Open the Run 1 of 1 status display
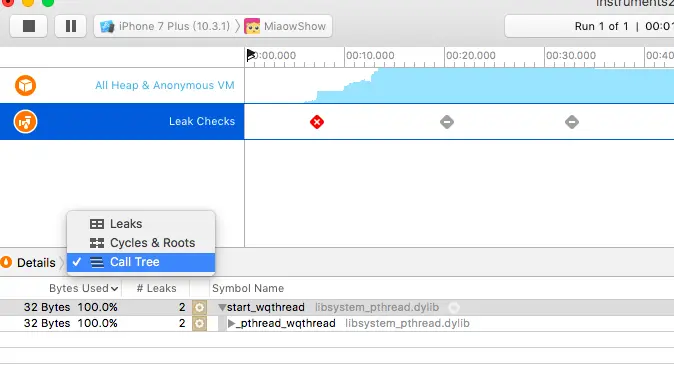 589,26
